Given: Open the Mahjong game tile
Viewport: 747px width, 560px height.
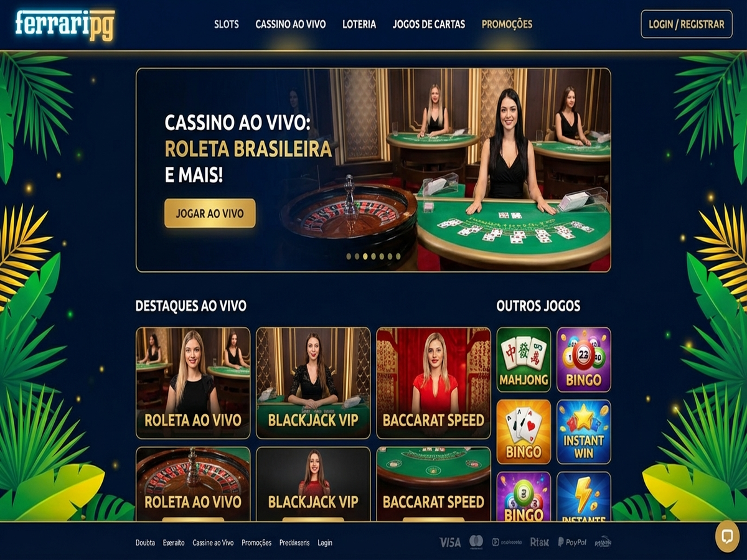Looking at the screenshot, I should [x=524, y=360].
